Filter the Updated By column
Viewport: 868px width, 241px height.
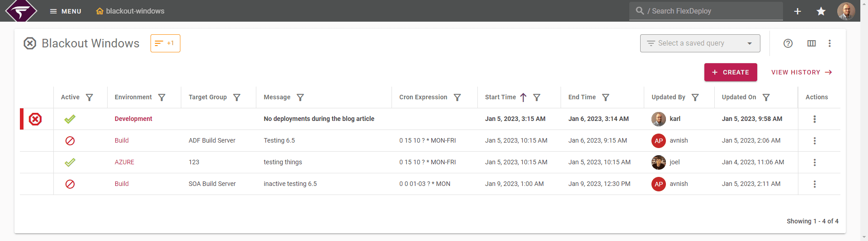point(695,97)
